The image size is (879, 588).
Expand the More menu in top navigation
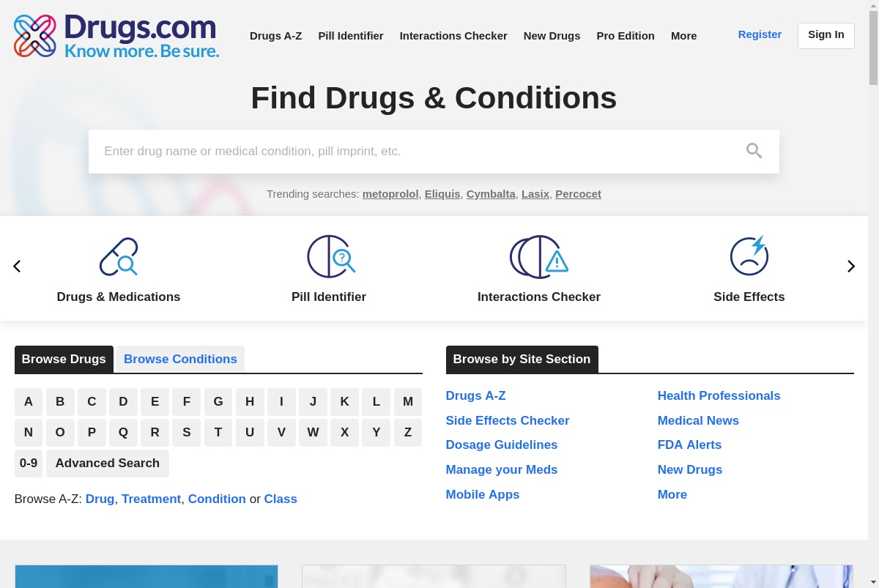684,36
